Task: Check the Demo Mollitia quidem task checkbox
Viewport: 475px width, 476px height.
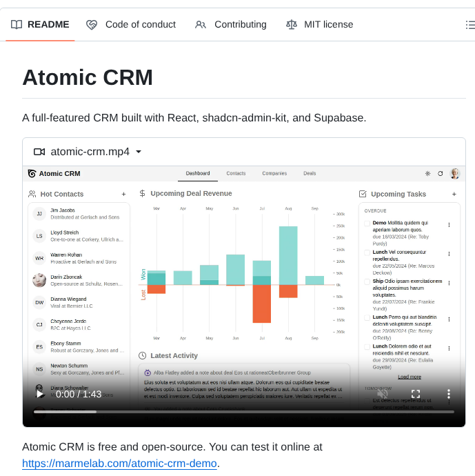Action: tap(367, 224)
